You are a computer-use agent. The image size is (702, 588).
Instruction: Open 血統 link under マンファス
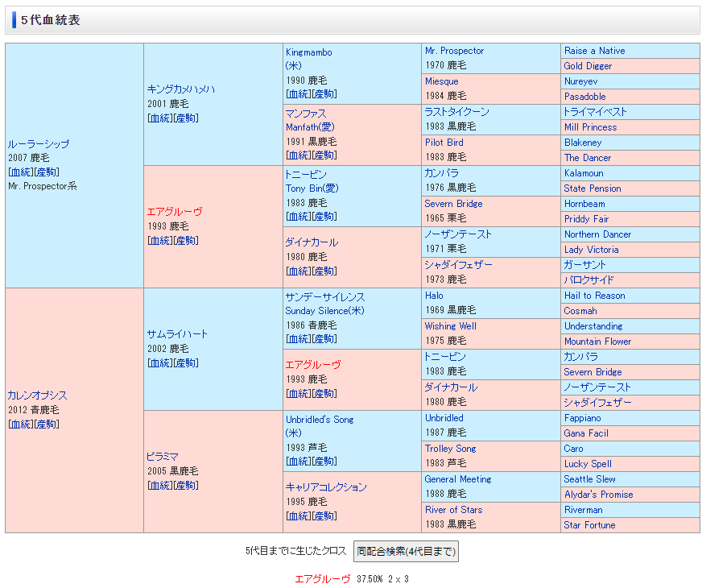click(297, 155)
